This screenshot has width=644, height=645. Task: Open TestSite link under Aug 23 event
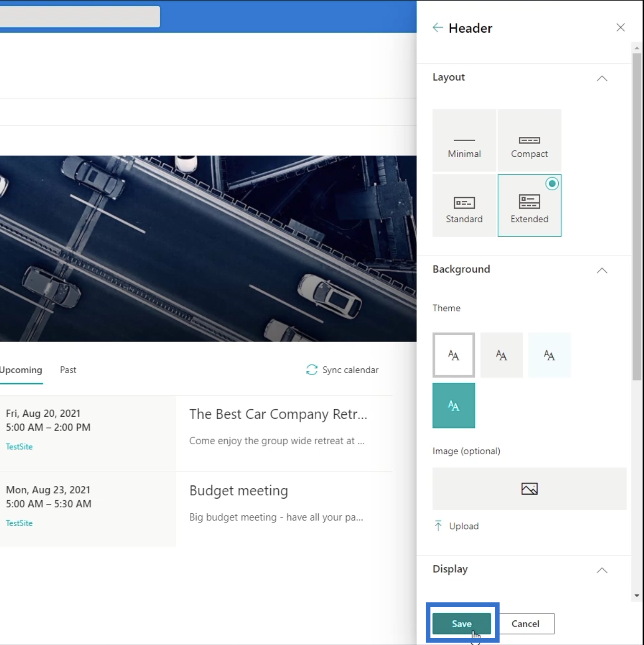pos(19,523)
